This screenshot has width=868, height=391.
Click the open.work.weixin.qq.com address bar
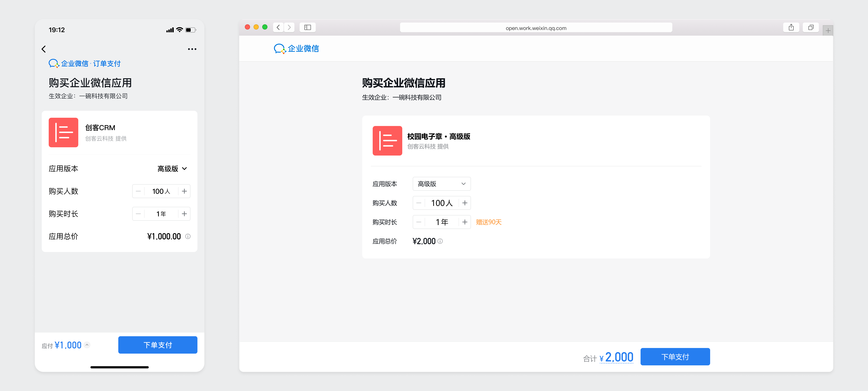(x=536, y=28)
